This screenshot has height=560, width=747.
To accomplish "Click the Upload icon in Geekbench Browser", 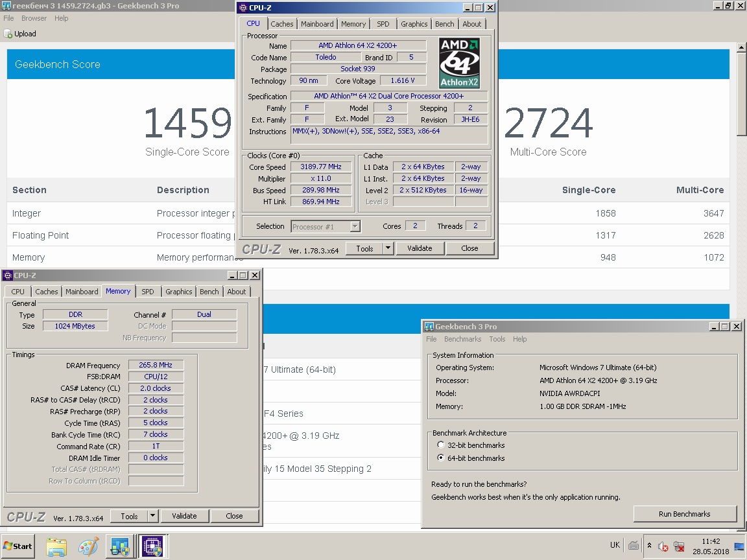I will click(x=8, y=34).
